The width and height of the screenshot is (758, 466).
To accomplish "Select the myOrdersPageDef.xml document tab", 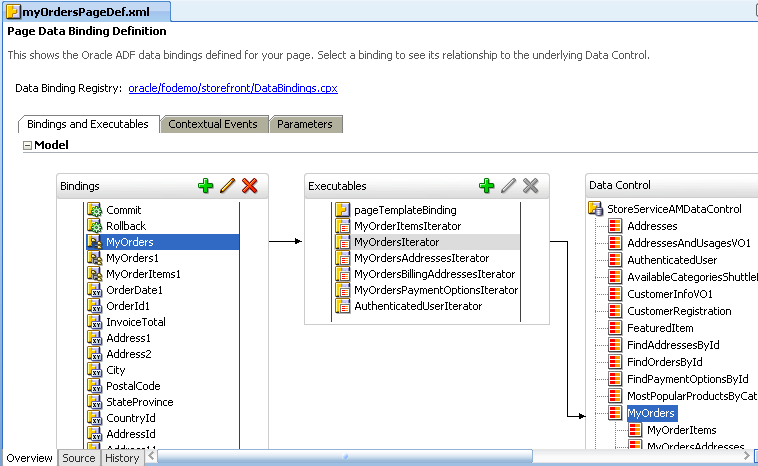I will coord(87,12).
